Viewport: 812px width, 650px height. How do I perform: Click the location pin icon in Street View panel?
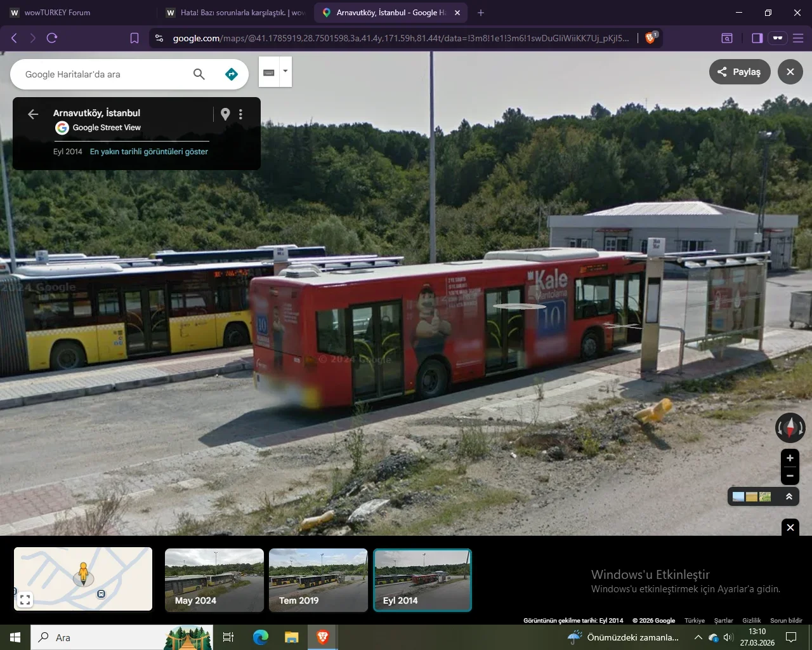tap(225, 114)
